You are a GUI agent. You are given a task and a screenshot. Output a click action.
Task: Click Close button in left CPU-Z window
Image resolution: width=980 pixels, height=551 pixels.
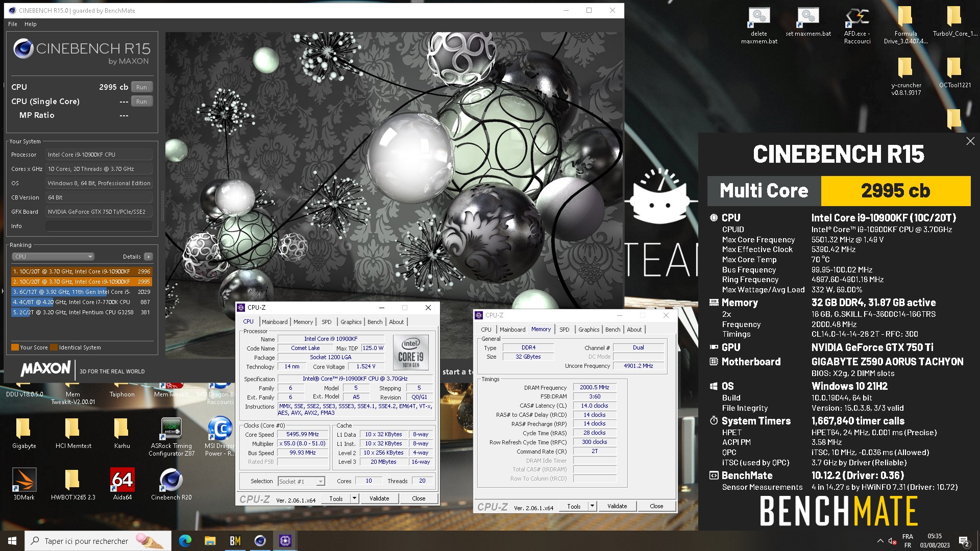(419, 498)
